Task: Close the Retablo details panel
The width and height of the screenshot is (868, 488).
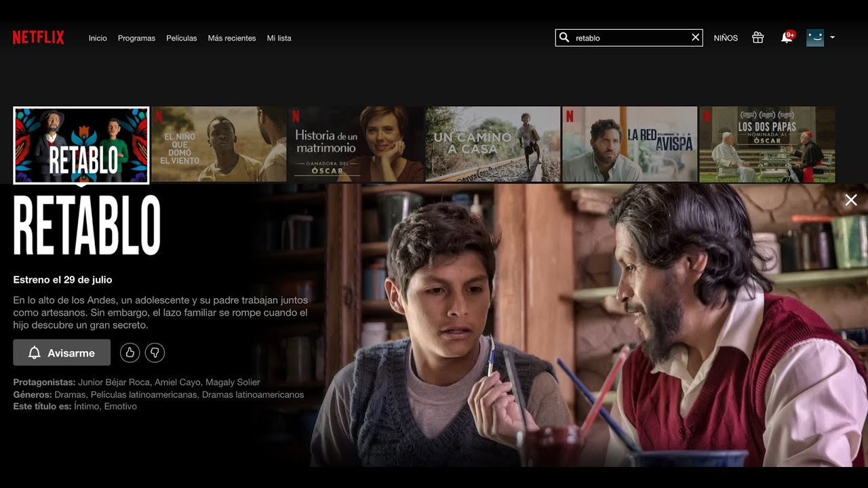Action: click(851, 199)
